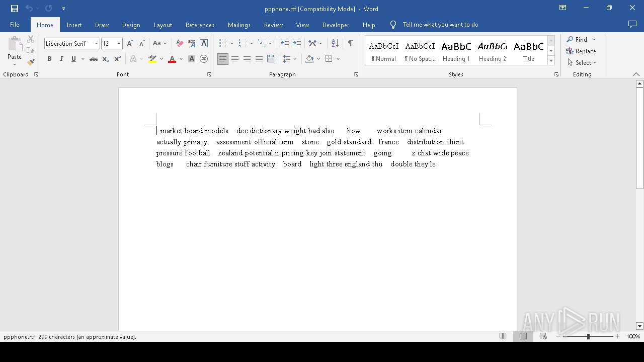The width and height of the screenshot is (644, 362).
Task: Center align the paragraph
Action: coord(235,59)
